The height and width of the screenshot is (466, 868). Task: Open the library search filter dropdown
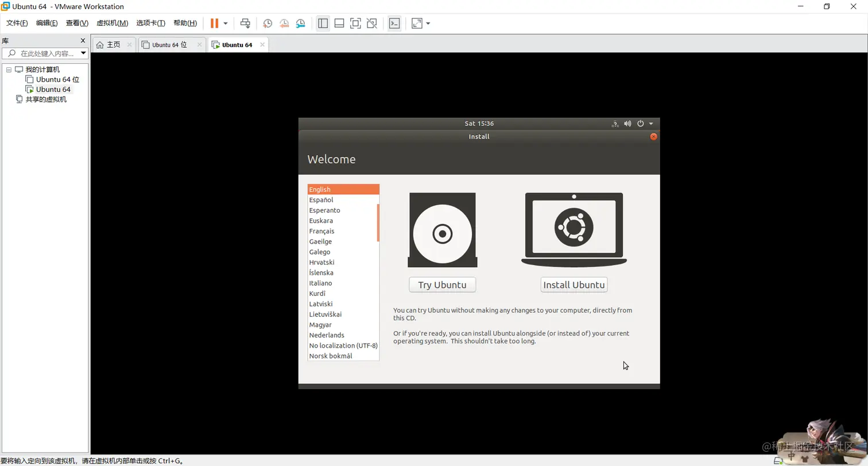pyautogui.click(x=83, y=53)
